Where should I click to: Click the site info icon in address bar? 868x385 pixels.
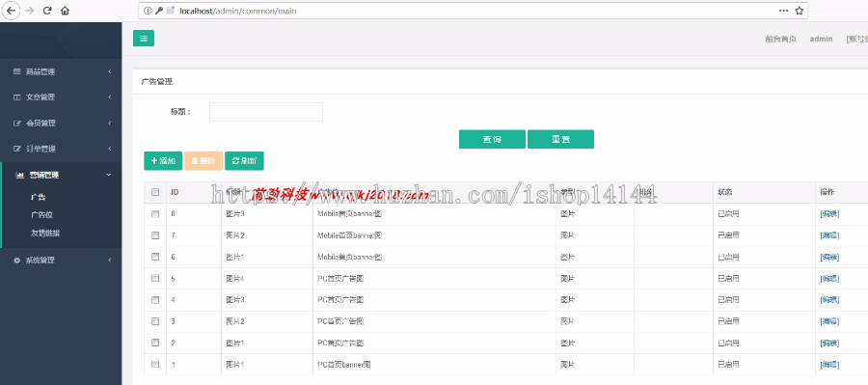(148, 11)
